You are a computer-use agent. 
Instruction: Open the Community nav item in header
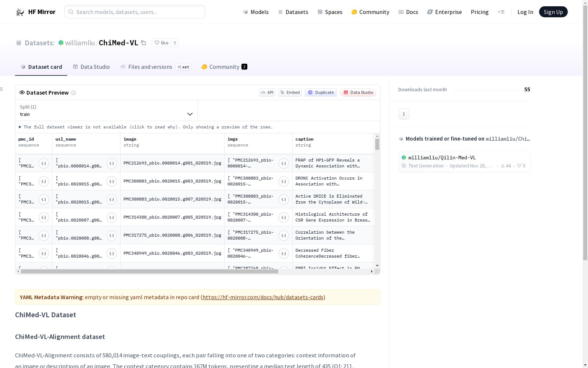370,12
